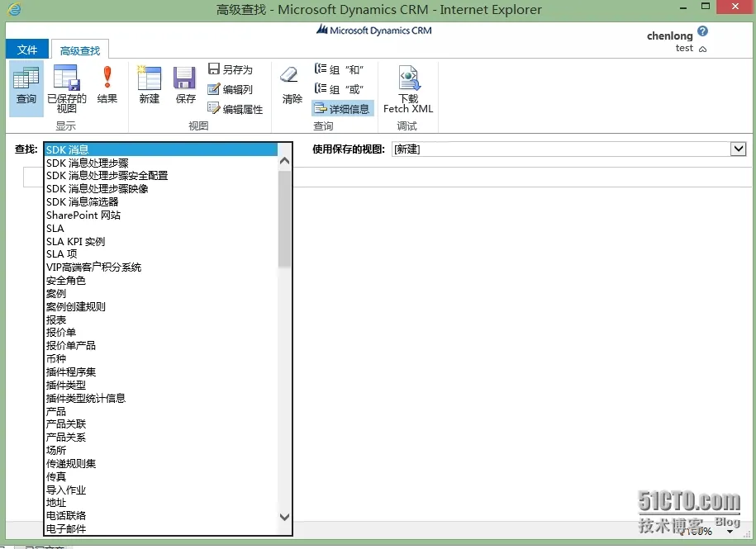Open the 文件 (File) tab
The image size is (756, 549).
pos(27,50)
